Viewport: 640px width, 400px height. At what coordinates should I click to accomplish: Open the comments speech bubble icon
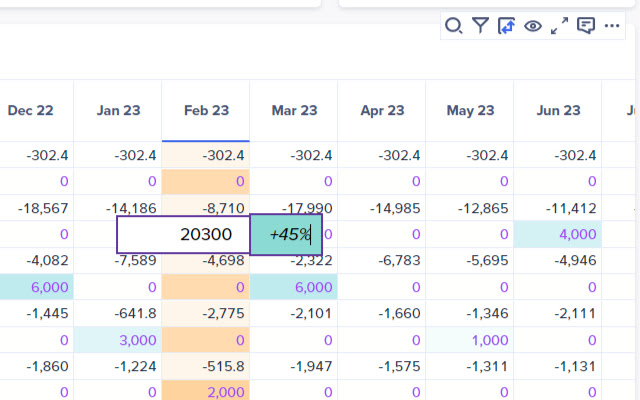[586, 26]
